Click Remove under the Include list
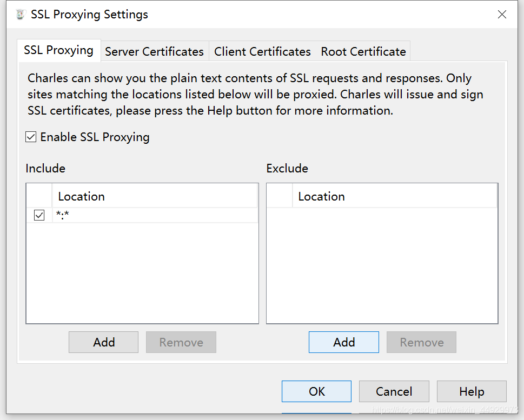The image size is (524, 420). coord(181,342)
